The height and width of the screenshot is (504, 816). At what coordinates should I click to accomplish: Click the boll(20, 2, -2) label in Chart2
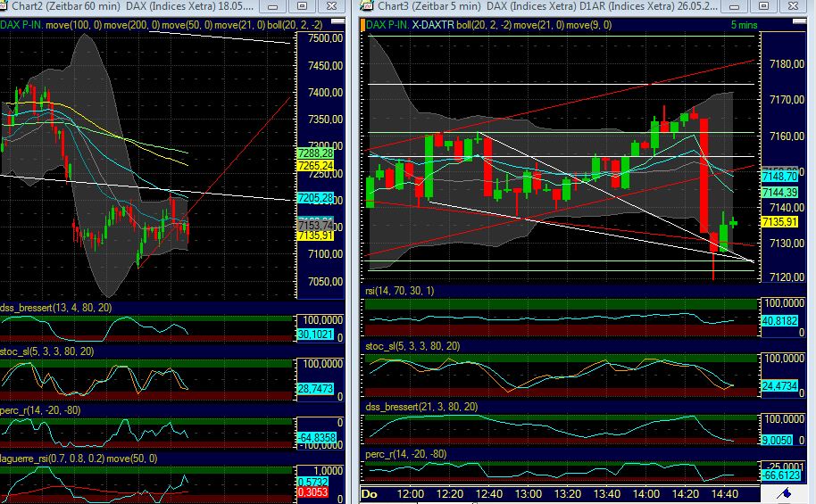point(295,24)
